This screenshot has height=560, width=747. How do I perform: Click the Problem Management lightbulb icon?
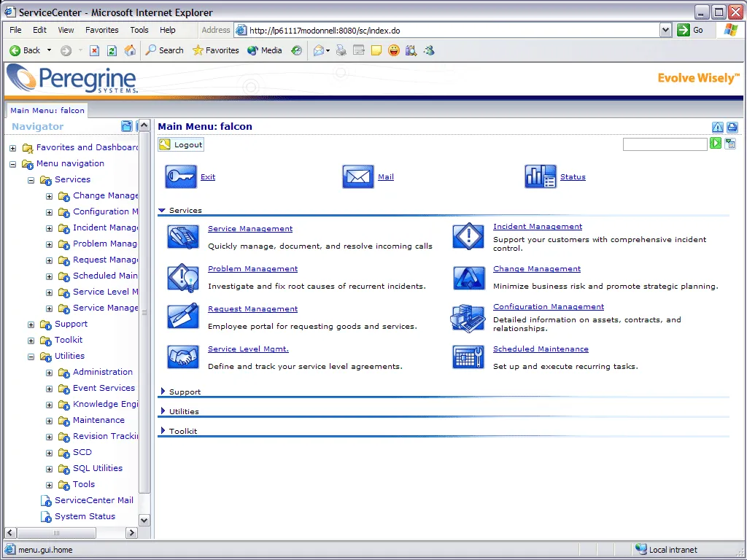tap(183, 277)
